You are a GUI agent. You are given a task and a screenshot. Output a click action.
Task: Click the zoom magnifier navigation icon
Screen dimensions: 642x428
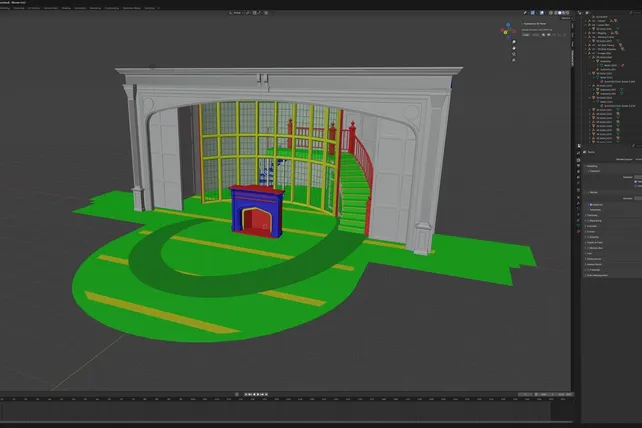coord(514,42)
